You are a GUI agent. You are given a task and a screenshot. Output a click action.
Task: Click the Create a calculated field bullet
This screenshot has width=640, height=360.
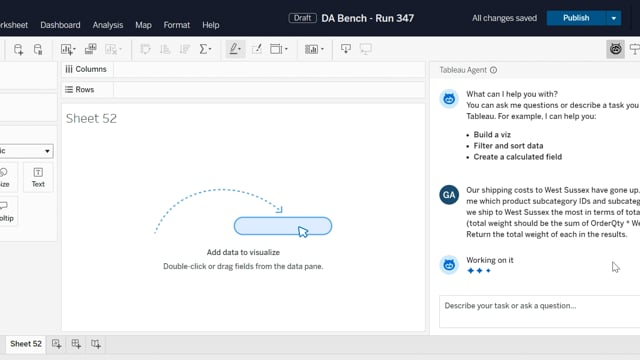[518, 157]
